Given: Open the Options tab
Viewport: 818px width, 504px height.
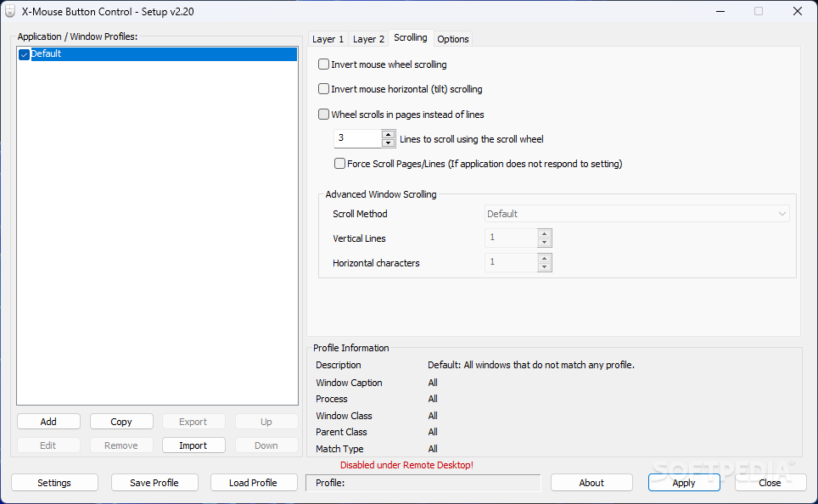Looking at the screenshot, I should [x=453, y=39].
